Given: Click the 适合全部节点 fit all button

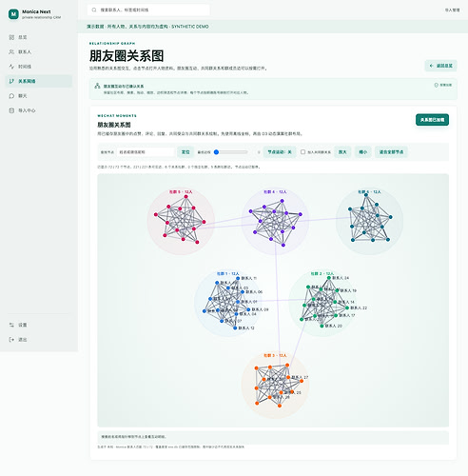Looking at the screenshot, I should pyautogui.click(x=391, y=152).
